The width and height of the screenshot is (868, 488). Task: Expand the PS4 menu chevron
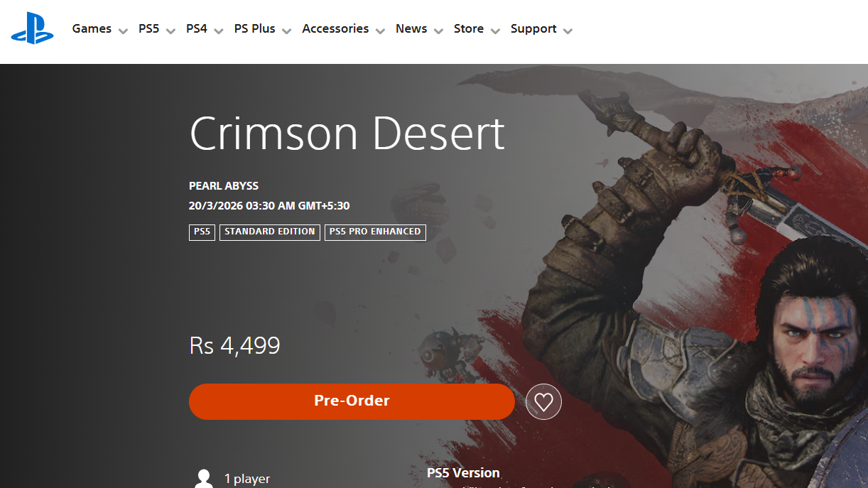coord(219,31)
